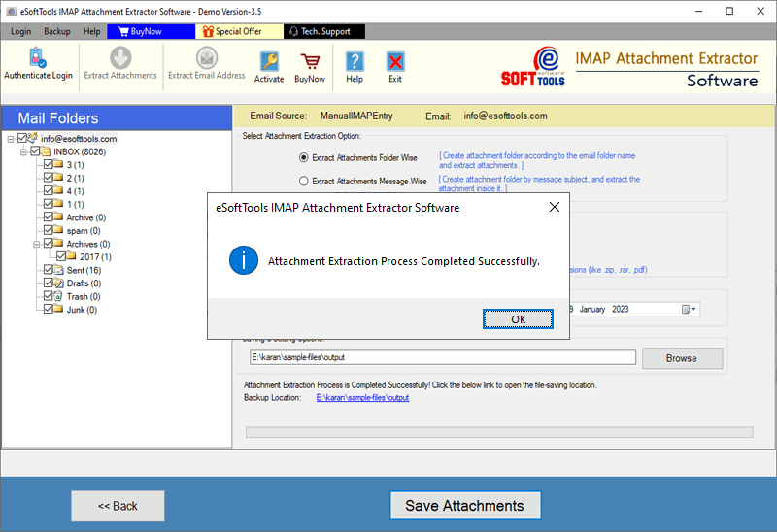The image size is (777, 532).
Task: Toggle the Sent (16) folder checkbox
Action: click(x=49, y=270)
